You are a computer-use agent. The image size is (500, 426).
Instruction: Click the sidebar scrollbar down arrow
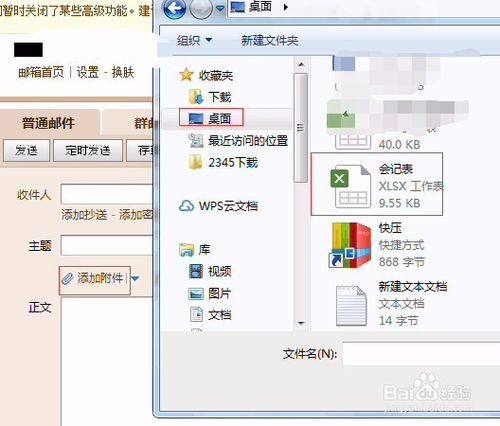[x=301, y=323]
